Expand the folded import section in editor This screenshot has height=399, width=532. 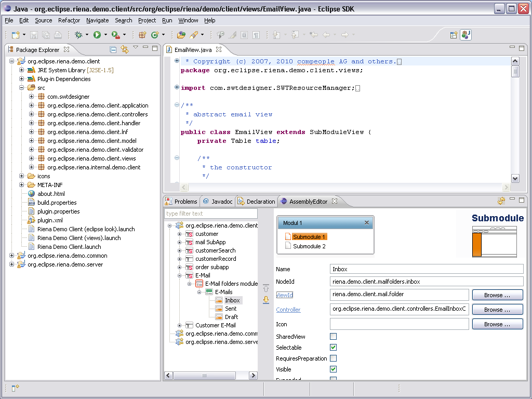tap(177, 87)
